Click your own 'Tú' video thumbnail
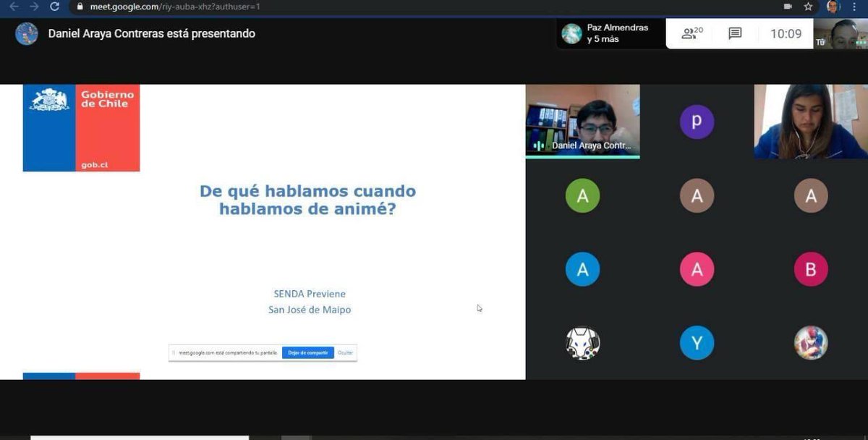Image resolution: width=868 pixels, height=440 pixels. [841, 33]
